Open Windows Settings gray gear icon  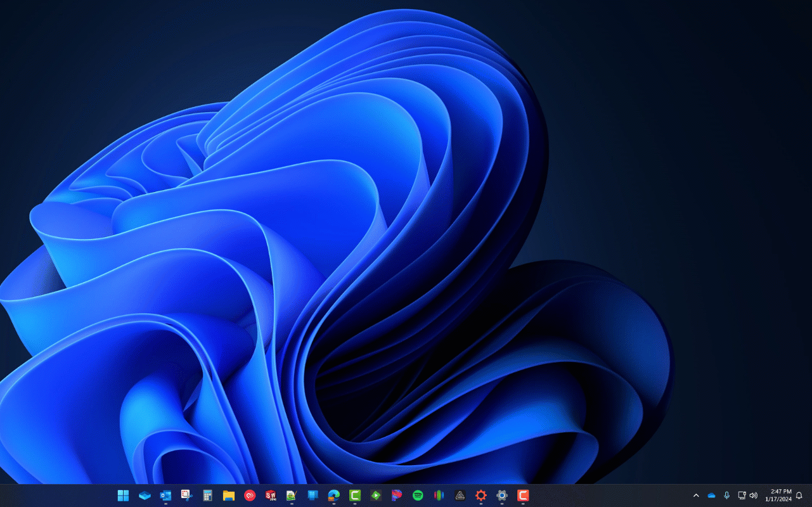502,496
